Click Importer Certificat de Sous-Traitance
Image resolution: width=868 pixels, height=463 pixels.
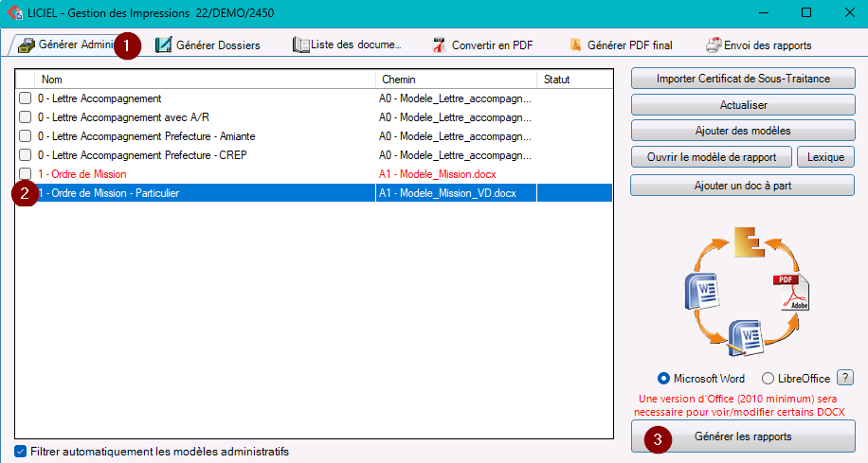click(743, 79)
